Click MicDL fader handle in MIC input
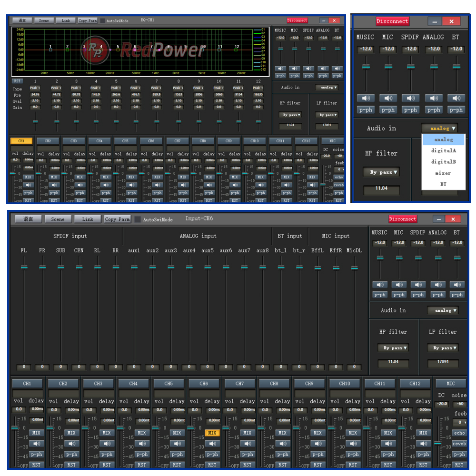The height and width of the screenshot is (476, 476). tap(354, 268)
